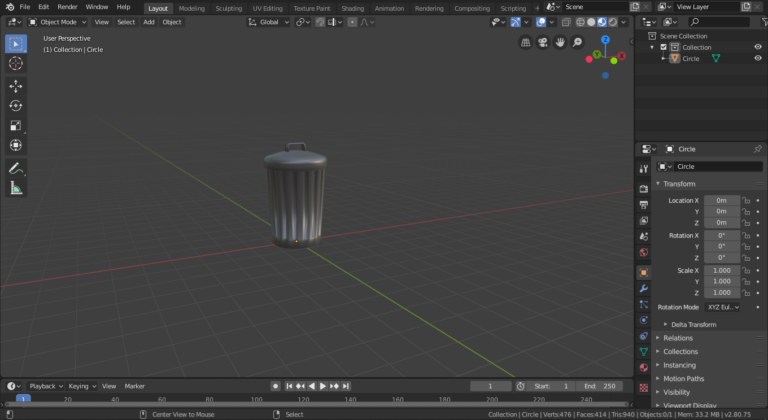Toggle camera view in the viewport
The height and width of the screenshot is (420, 768).
pyautogui.click(x=543, y=42)
